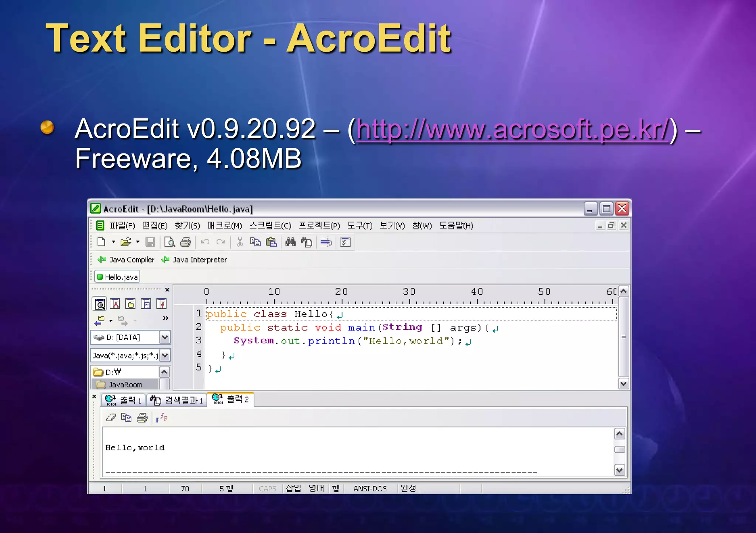This screenshot has height=533, width=756.
Task: Switch to the 검색결과 1 tab
Action: (x=176, y=400)
